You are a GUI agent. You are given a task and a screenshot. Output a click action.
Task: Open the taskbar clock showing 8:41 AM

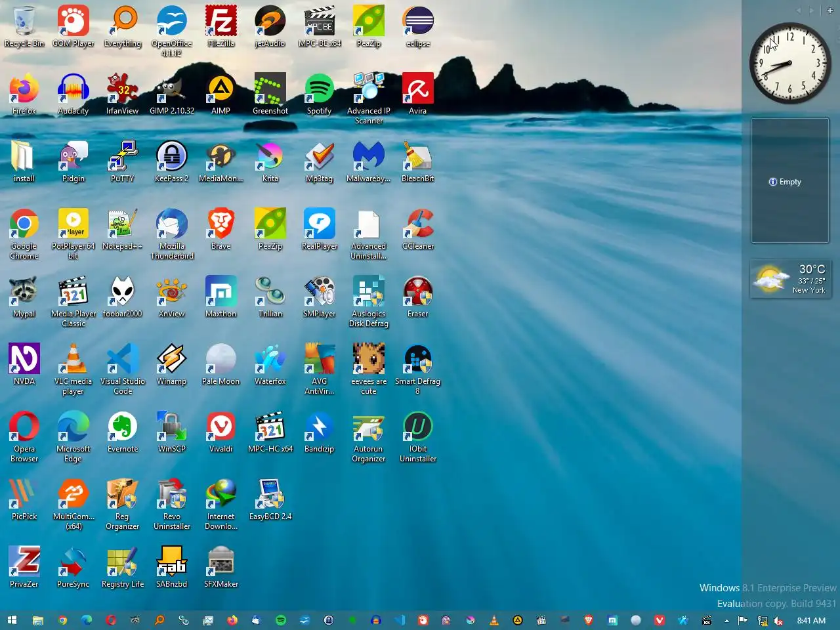811,621
